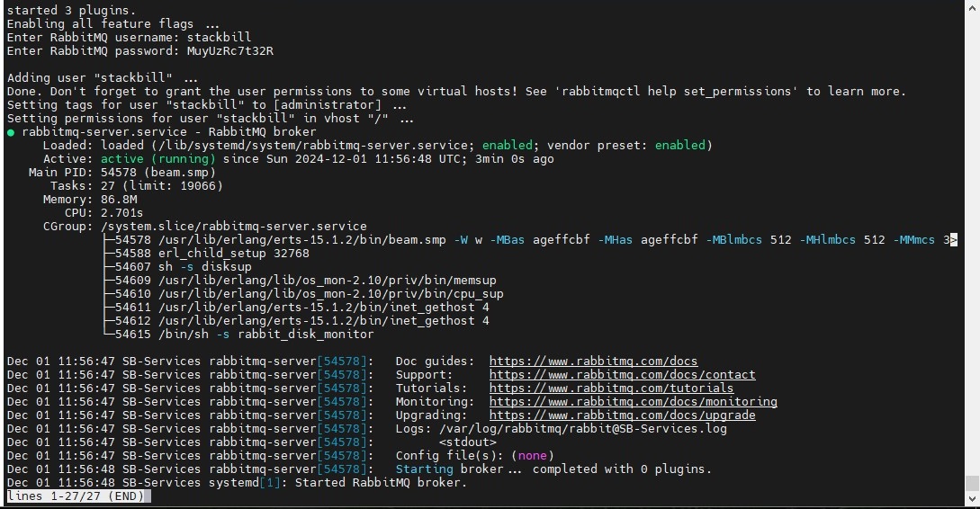Click the vertical scrollbar thumb
The width and height of the screenshot is (980, 509).
972,483
